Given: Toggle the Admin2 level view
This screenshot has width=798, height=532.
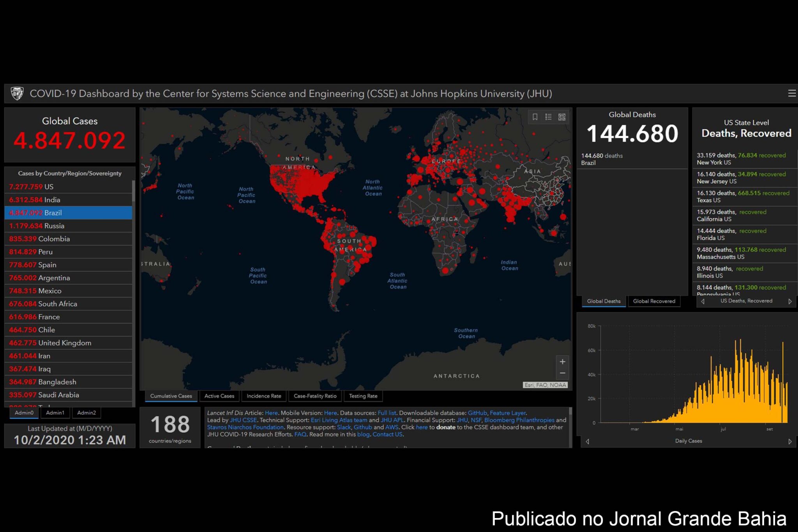Looking at the screenshot, I should [x=86, y=413].
